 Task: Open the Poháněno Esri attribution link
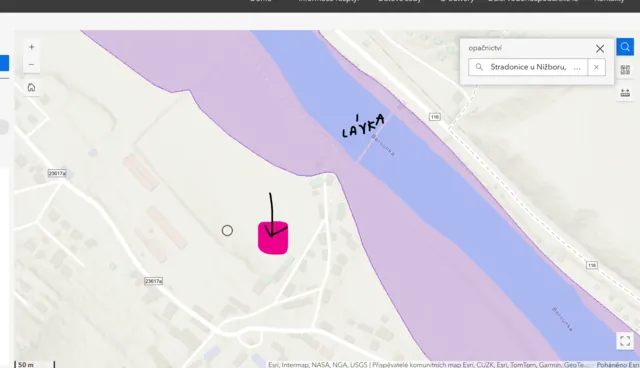(x=618, y=365)
